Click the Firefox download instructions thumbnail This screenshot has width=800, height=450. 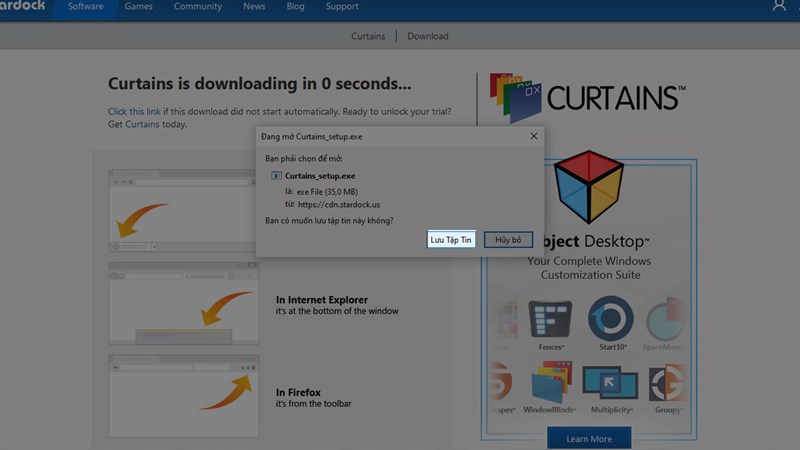(184, 396)
